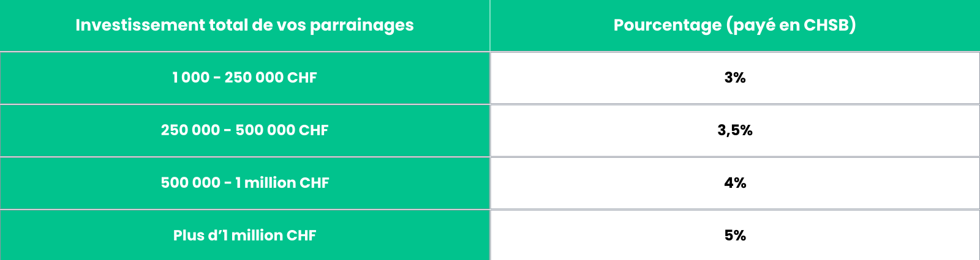Click the 'Investissement total de vos parrainages' header
The height and width of the screenshot is (260, 980).
tap(244, 25)
